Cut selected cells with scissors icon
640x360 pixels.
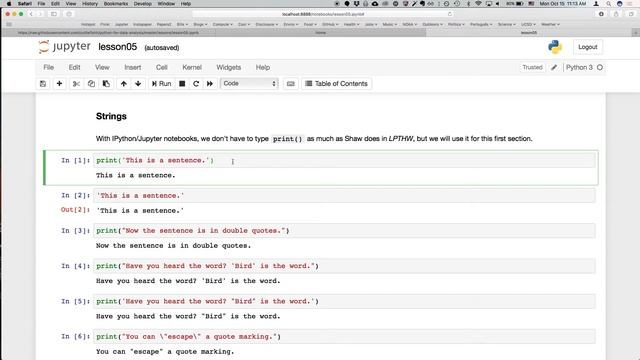[76, 84]
